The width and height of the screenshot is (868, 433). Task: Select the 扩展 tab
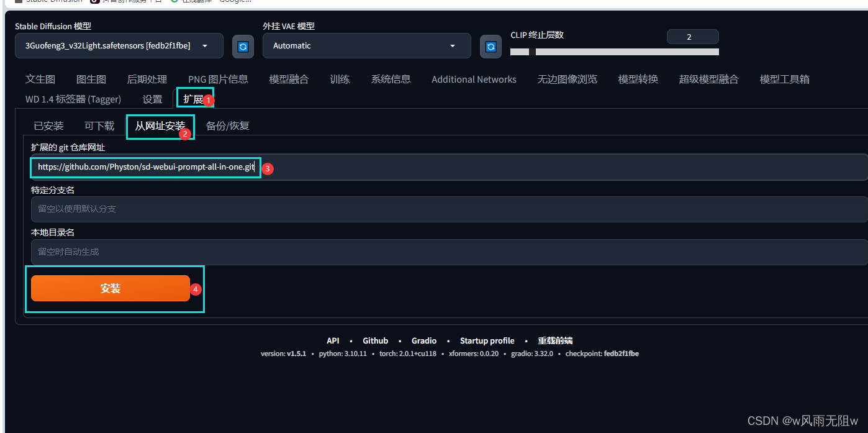[x=193, y=99]
